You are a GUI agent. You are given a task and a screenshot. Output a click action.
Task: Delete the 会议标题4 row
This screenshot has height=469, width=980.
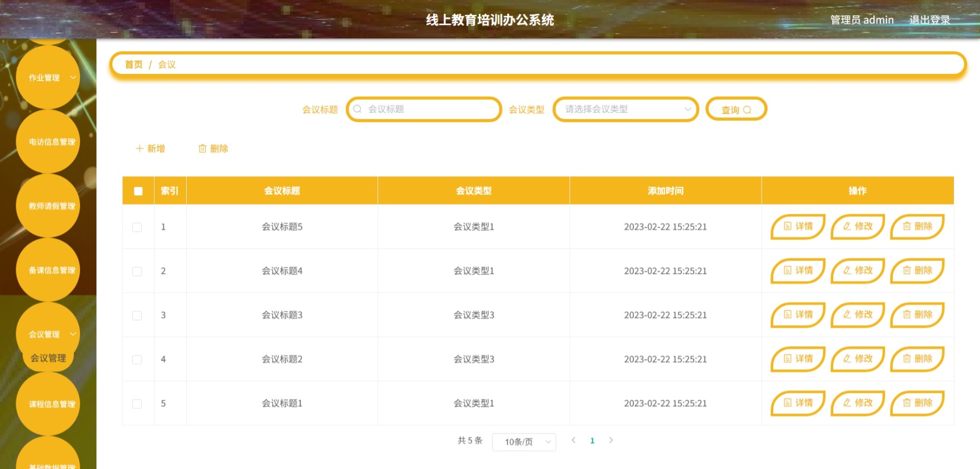pyautogui.click(x=917, y=271)
